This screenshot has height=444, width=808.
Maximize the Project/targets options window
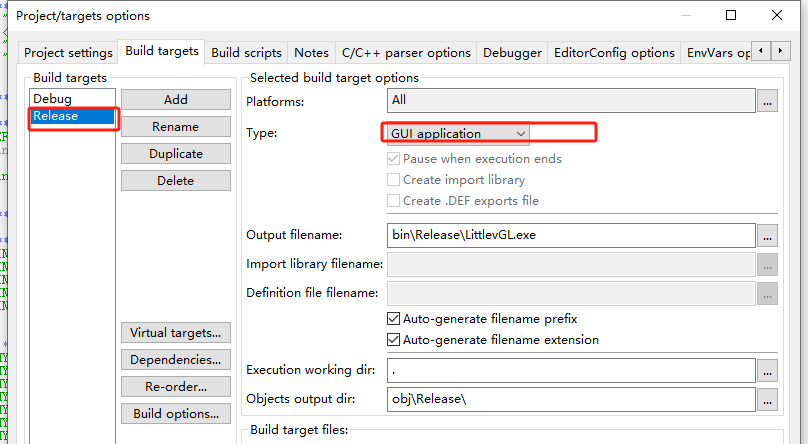(731, 15)
